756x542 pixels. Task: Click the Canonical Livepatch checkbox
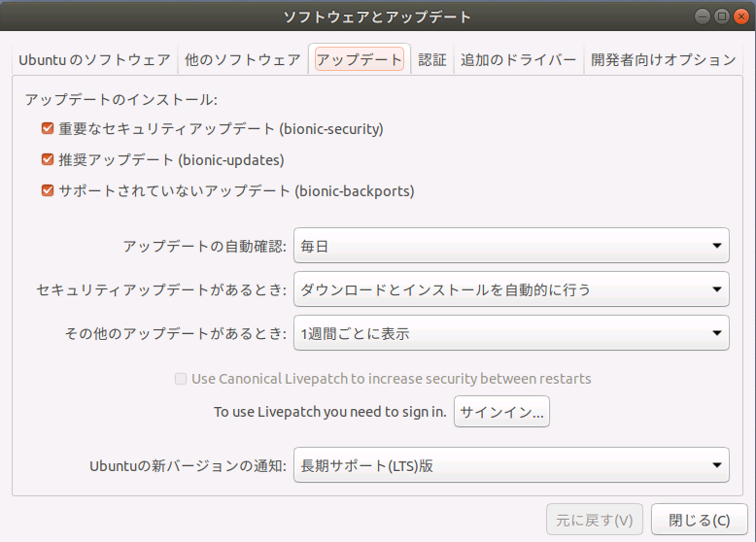click(x=181, y=379)
